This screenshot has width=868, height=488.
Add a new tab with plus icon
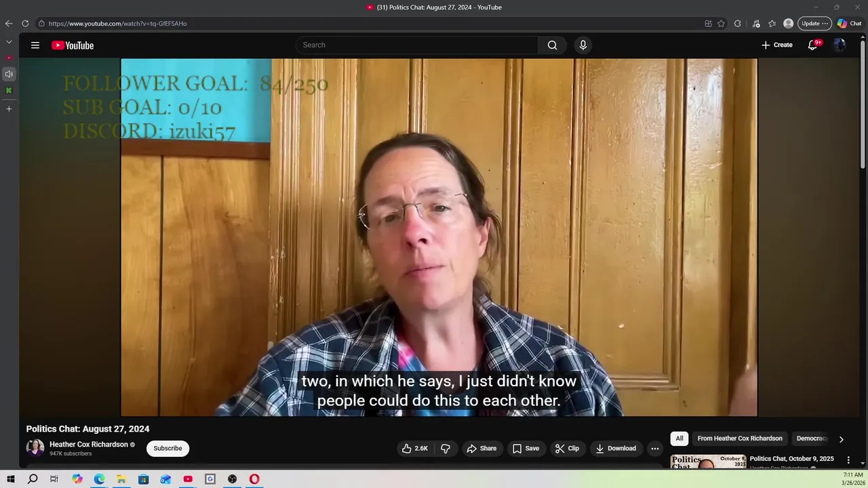[9, 108]
